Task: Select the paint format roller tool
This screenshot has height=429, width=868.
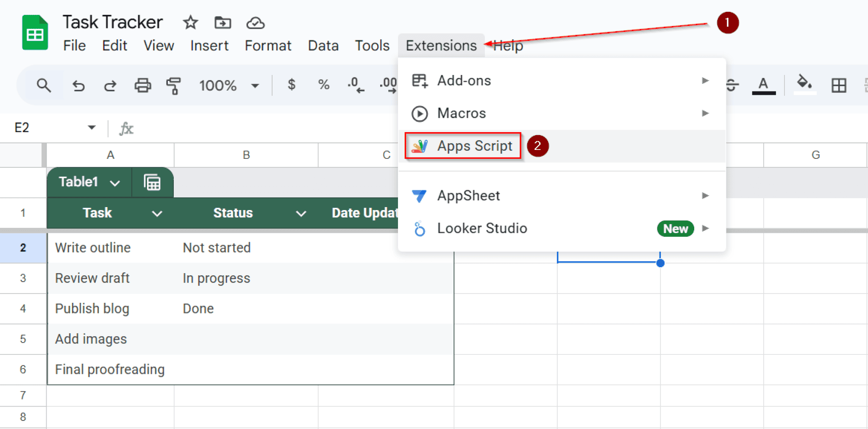Action: 173,86
